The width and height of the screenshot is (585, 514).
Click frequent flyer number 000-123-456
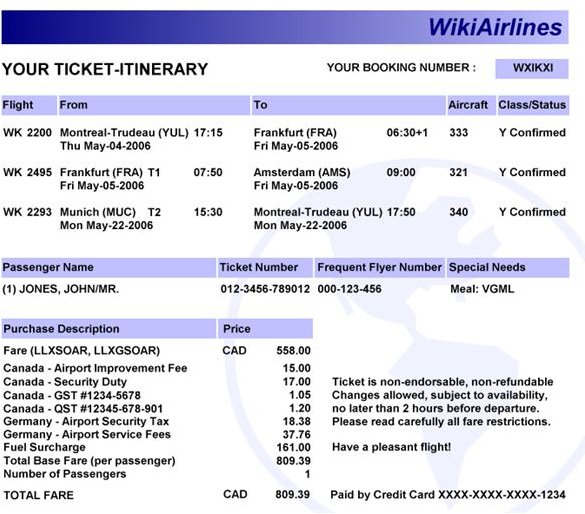pos(350,289)
